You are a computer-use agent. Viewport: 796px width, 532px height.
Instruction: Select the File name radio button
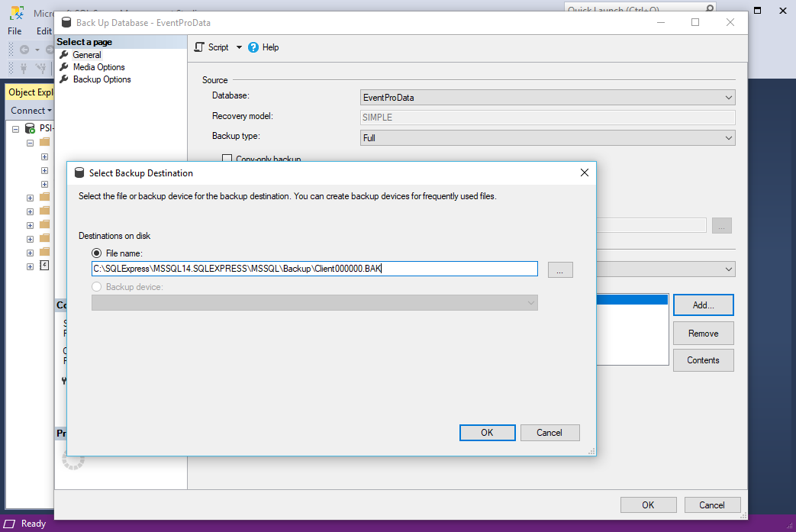[96, 253]
